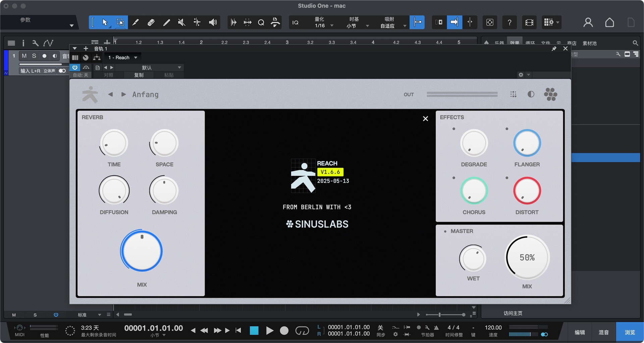Open 编辑 edit view
The height and width of the screenshot is (343, 644).
[x=579, y=332]
